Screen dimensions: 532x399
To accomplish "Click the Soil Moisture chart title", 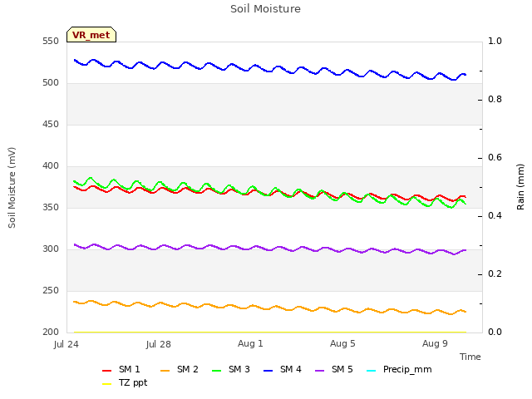I will (265, 9).
